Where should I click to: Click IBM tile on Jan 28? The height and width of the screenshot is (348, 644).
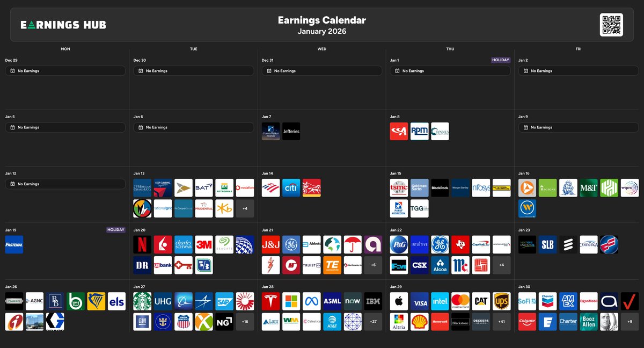pyautogui.click(x=373, y=301)
